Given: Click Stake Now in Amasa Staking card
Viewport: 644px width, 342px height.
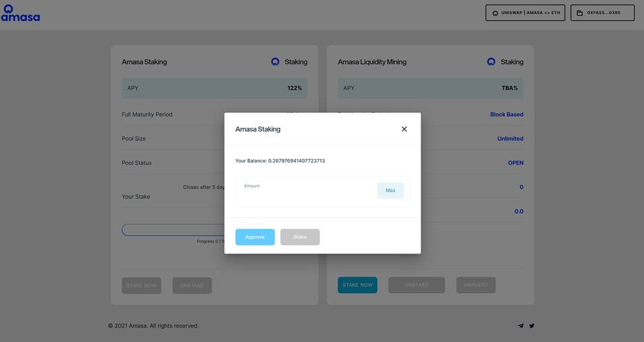Looking at the screenshot, I should 141,286.
